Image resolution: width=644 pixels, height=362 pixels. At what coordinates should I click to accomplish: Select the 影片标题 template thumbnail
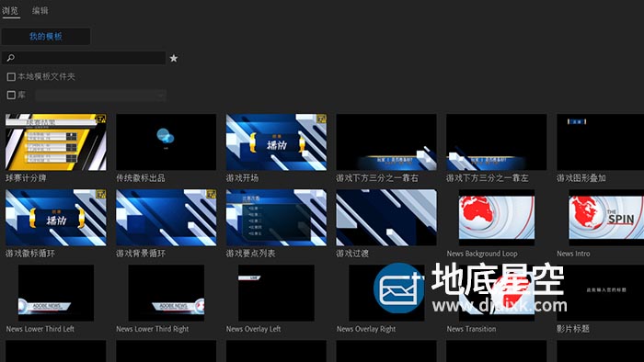point(601,293)
